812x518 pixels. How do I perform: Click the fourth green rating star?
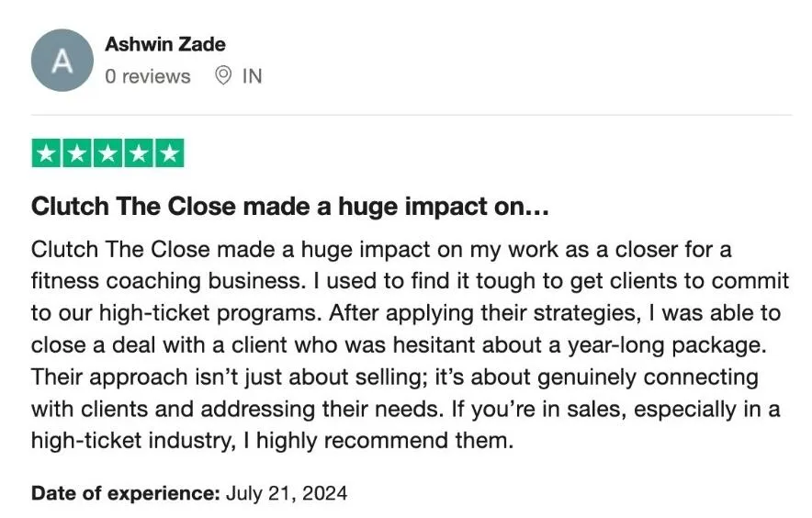(138, 153)
